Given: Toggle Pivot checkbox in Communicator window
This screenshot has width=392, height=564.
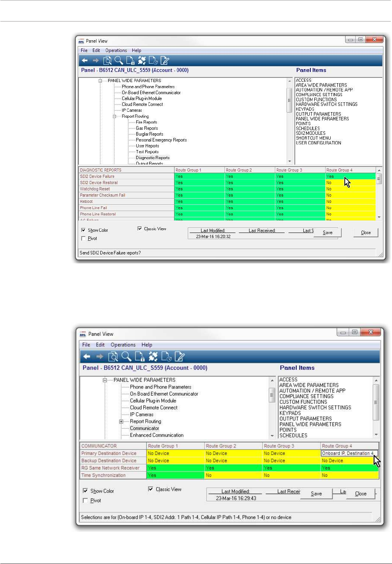Looking at the screenshot, I should pos(85,500).
